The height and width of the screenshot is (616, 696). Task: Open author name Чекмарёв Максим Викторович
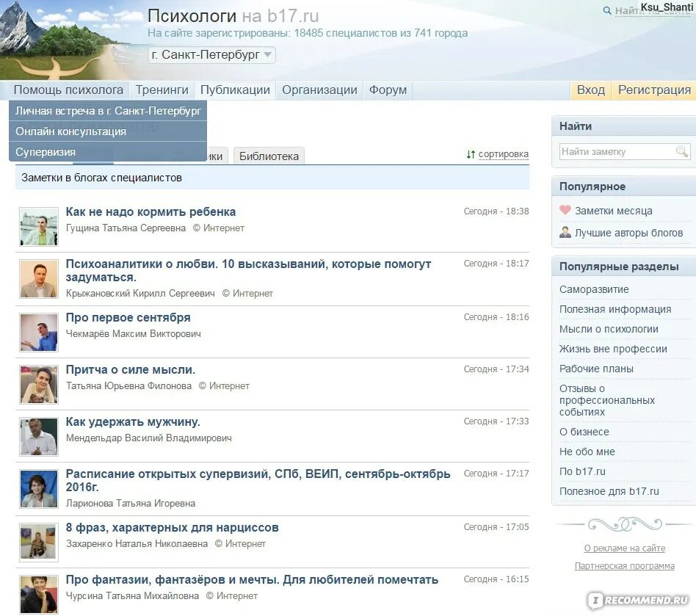point(133,334)
